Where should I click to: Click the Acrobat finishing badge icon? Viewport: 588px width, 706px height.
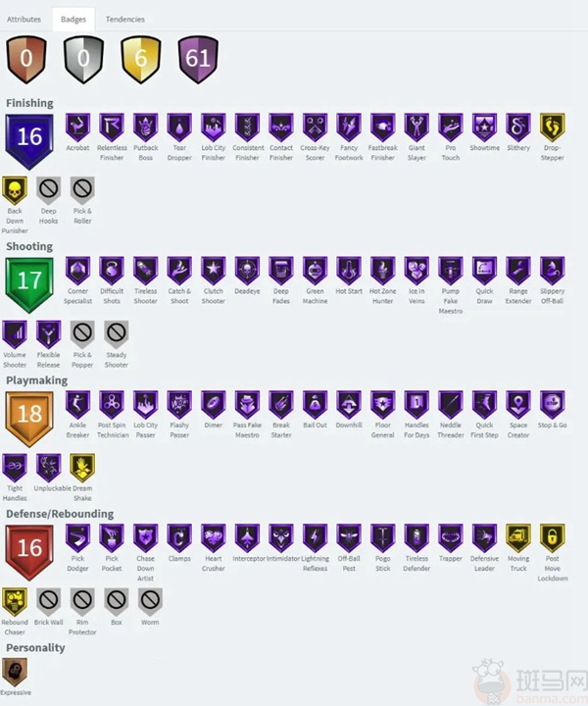(x=77, y=127)
